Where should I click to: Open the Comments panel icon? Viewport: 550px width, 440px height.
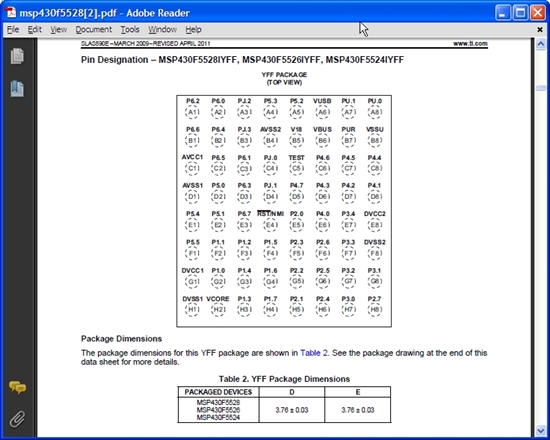(17, 387)
